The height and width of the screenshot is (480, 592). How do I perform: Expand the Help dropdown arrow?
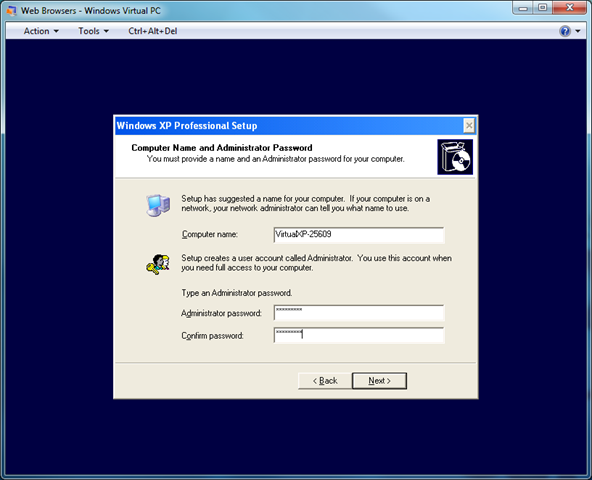coord(578,31)
